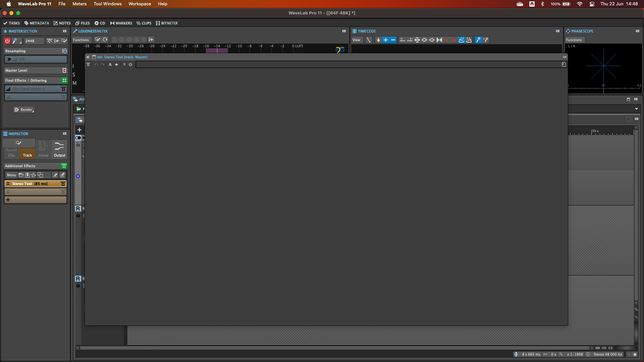Open the Meters menu in menu bar
The width and height of the screenshot is (644, 362).
(79, 4)
